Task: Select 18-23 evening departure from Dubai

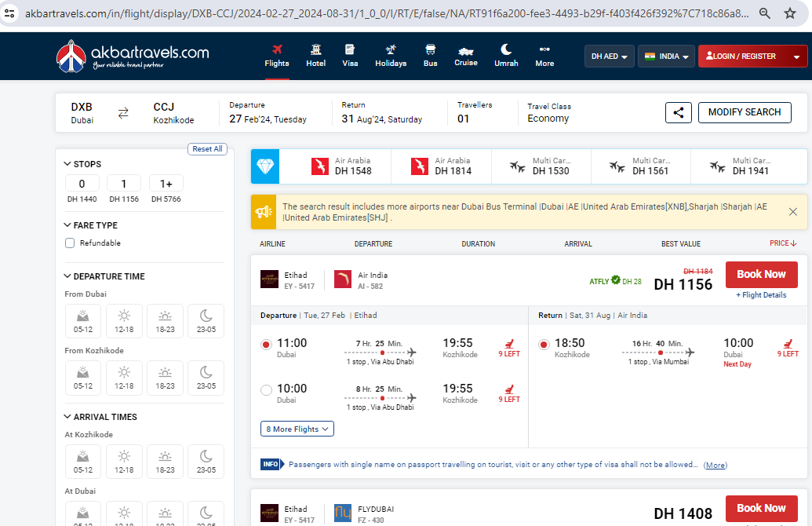Action: point(166,321)
